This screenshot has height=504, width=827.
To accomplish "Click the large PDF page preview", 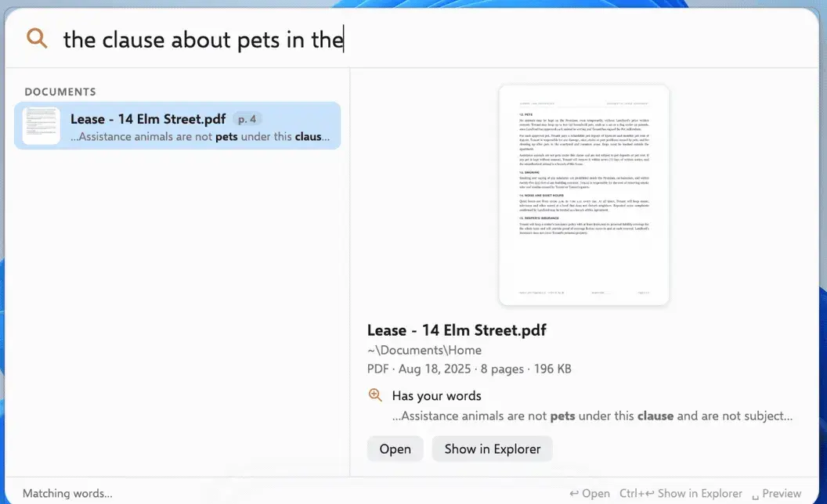I will click(584, 195).
